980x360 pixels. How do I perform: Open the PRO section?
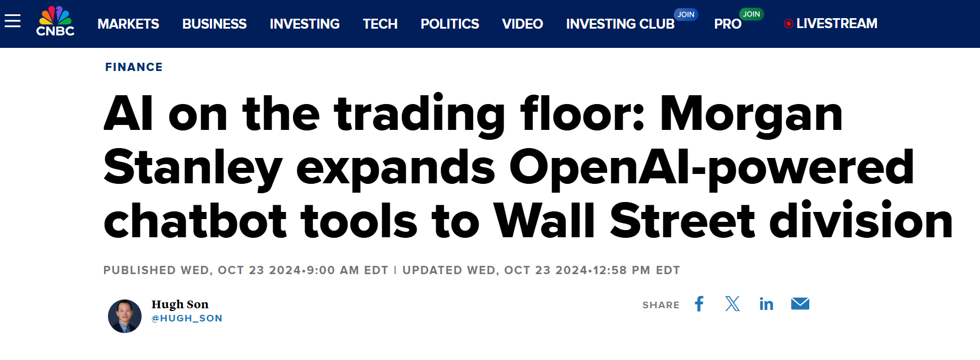pos(728,24)
